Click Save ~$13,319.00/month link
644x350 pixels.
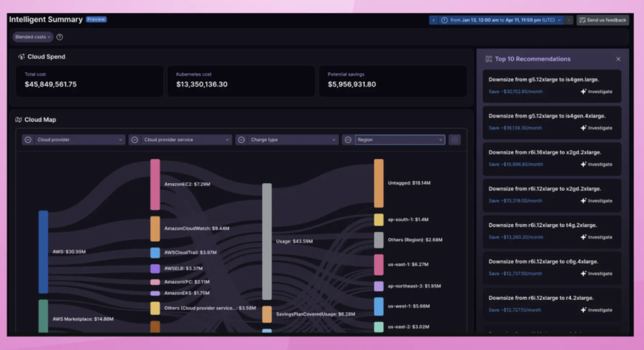pyautogui.click(x=515, y=201)
